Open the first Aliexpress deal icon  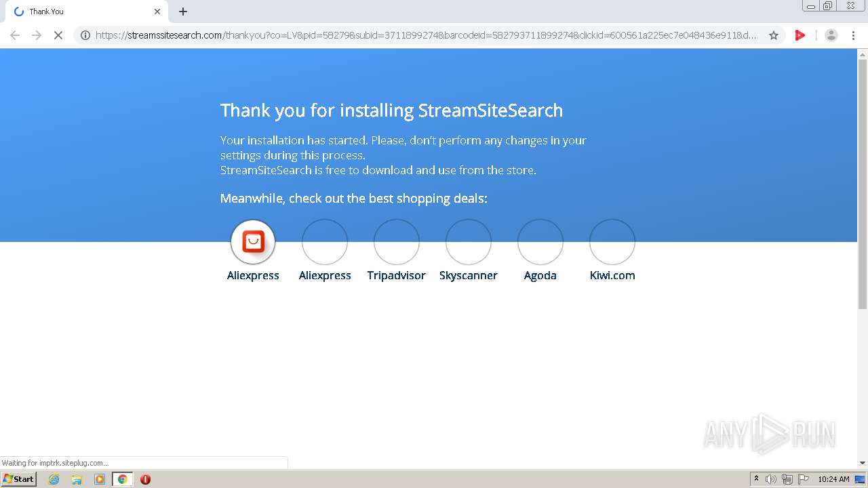coord(253,241)
